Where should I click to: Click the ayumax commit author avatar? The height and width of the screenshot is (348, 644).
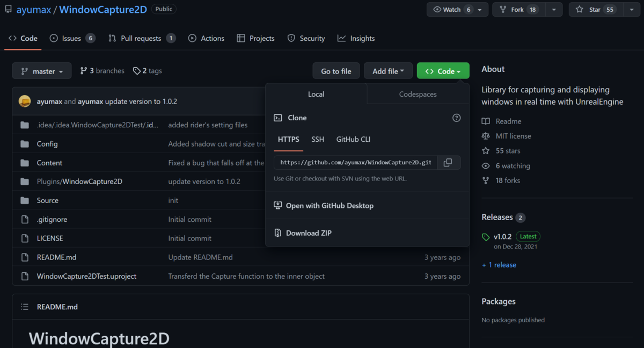[x=25, y=101]
